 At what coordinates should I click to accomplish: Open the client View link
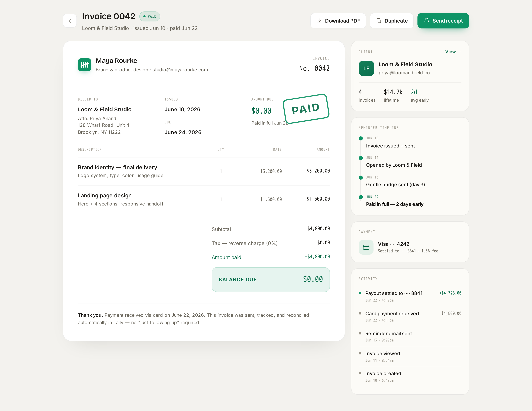453,52
